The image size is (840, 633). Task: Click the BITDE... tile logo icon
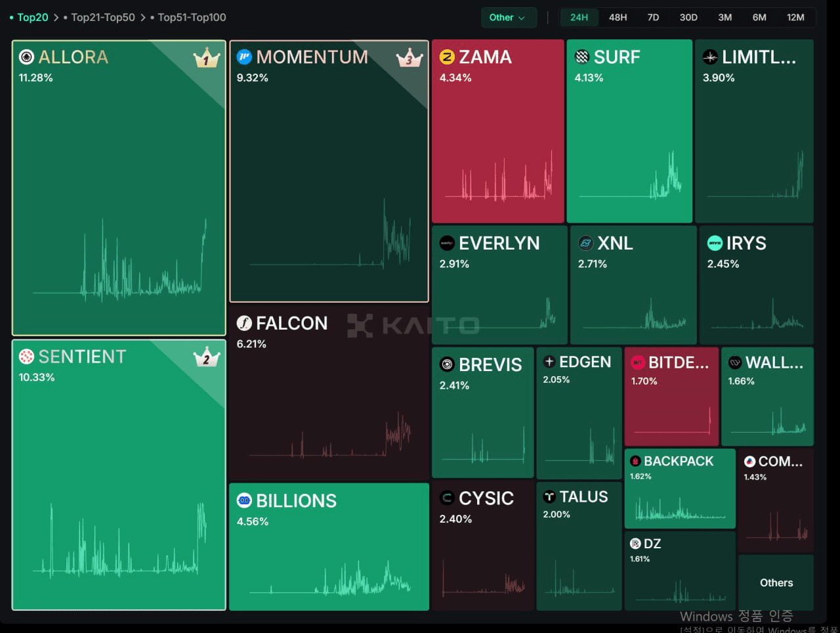(x=637, y=362)
